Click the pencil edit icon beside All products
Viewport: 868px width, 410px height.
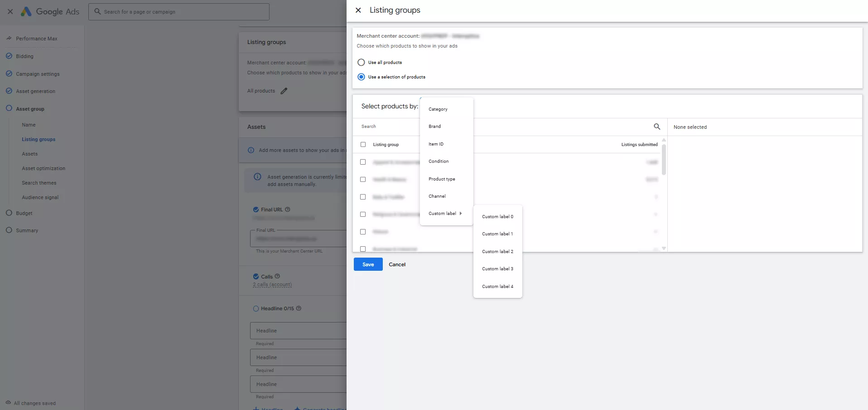click(284, 91)
